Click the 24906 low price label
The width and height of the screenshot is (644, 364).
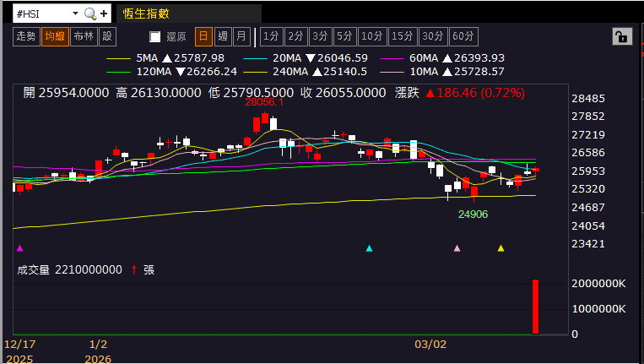(x=474, y=215)
